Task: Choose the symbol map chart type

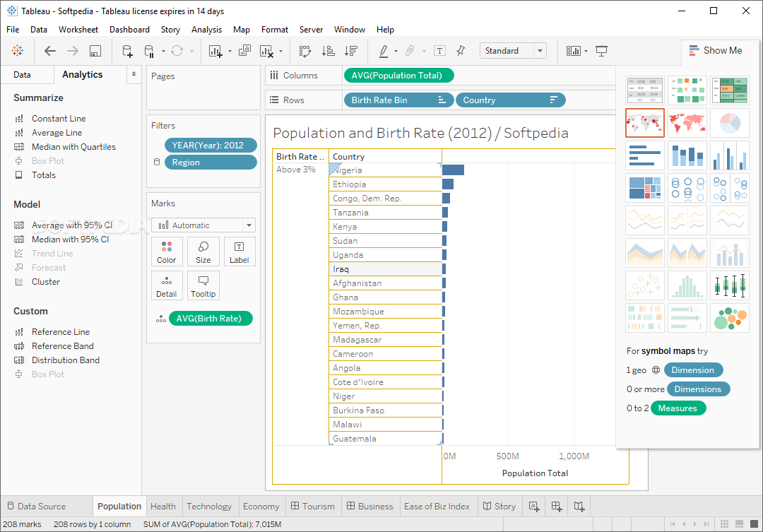Action: coord(645,123)
